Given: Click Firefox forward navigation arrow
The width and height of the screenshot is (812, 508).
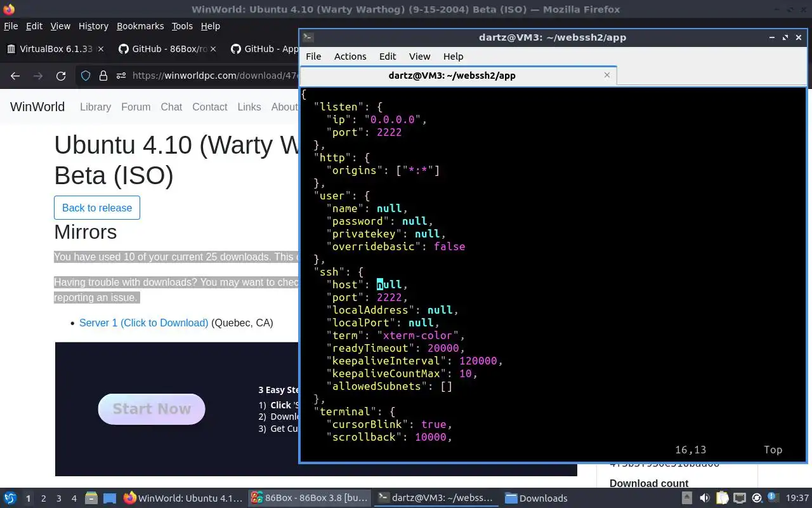Looking at the screenshot, I should [x=38, y=76].
